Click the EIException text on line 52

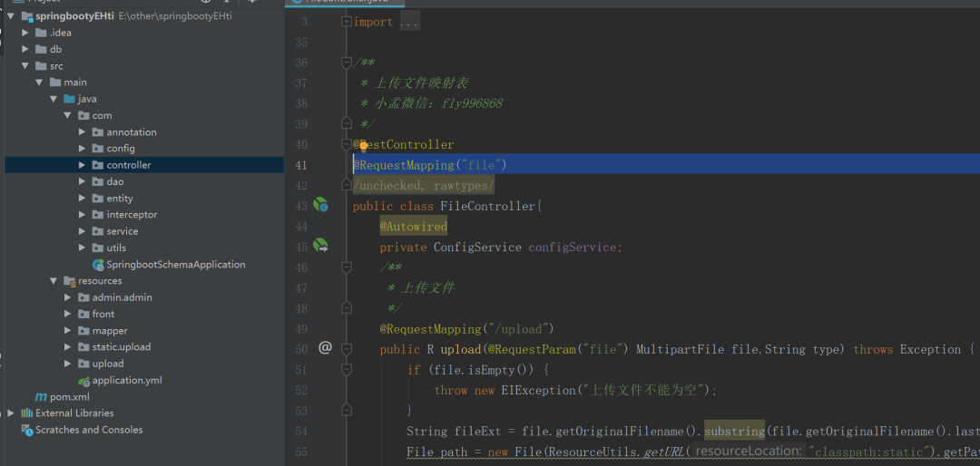(x=539, y=391)
